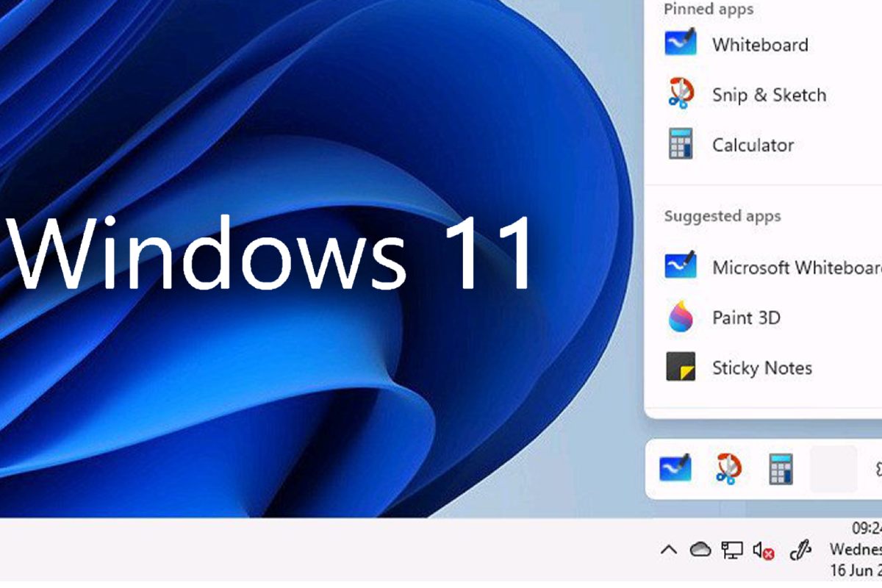Click the "Suggested apps" heading
The height and width of the screenshot is (588, 882).
click(x=723, y=216)
